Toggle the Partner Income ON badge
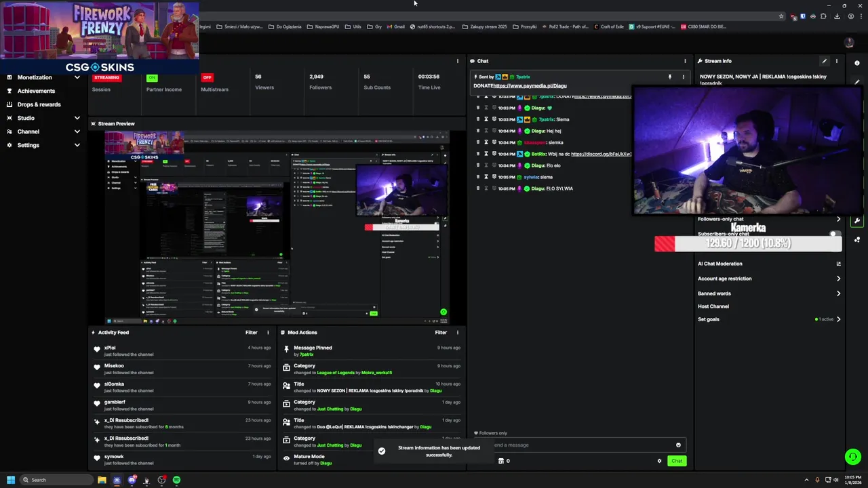Screen dimensions: 868x488 coord(152,77)
